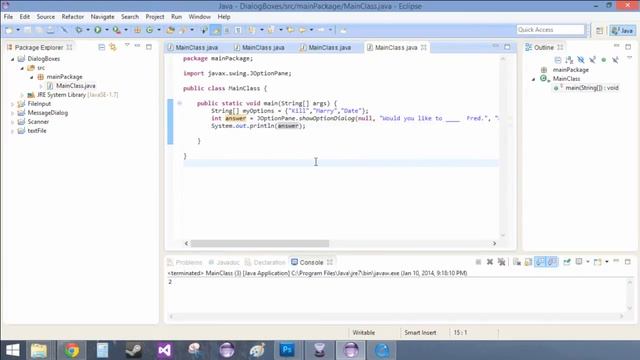Open the Run button dropdown arrow
The image size is (640, 360).
tap(107, 30)
